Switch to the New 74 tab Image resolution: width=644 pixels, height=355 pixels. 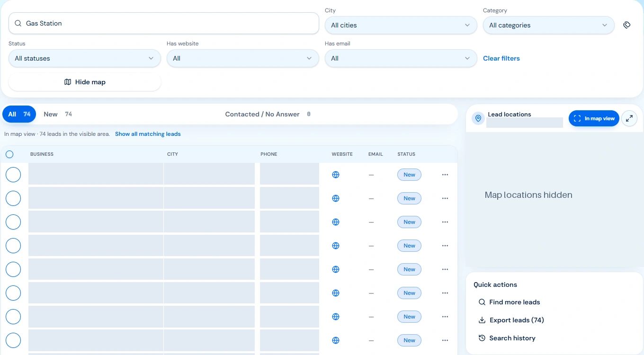pos(58,114)
